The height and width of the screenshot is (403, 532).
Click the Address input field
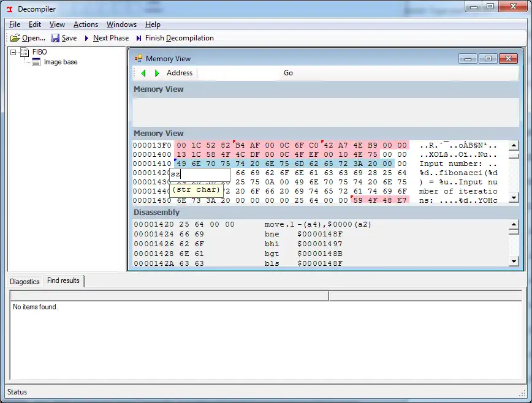[x=238, y=73]
